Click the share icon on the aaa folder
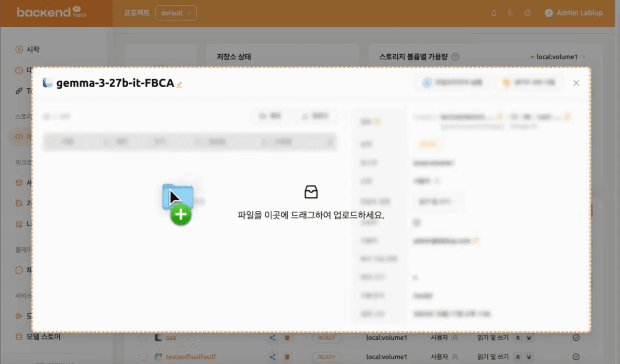This screenshot has width=620, height=364. (272, 337)
